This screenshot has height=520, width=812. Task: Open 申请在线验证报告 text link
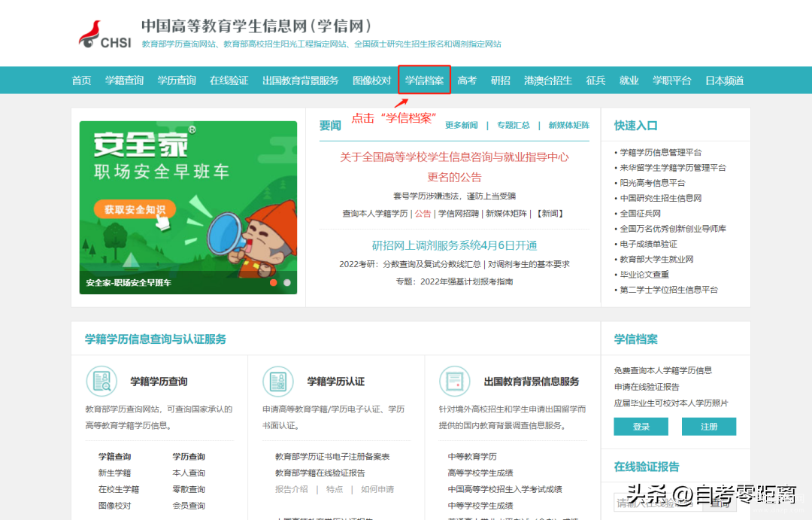[x=647, y=387]
